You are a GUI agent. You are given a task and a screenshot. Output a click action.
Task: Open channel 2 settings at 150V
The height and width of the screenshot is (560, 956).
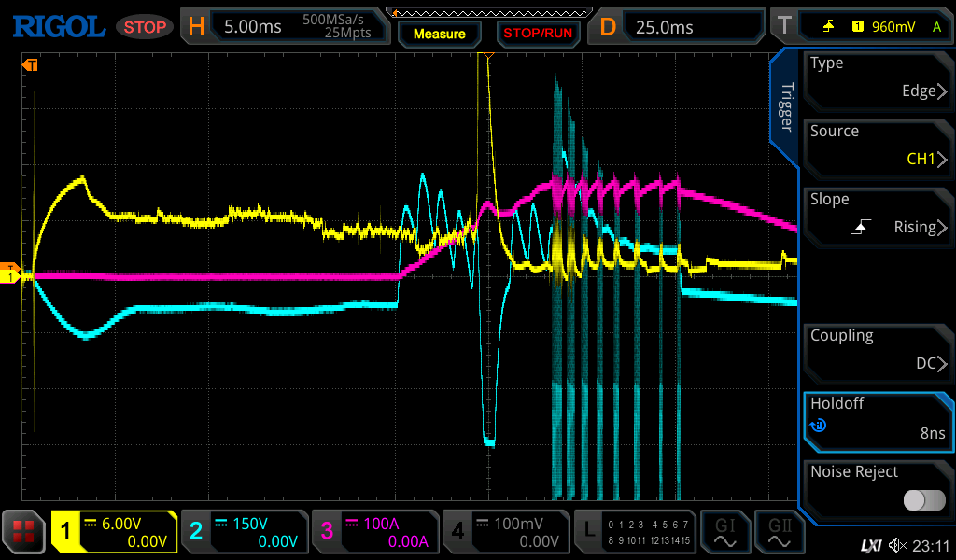(244, 533)
